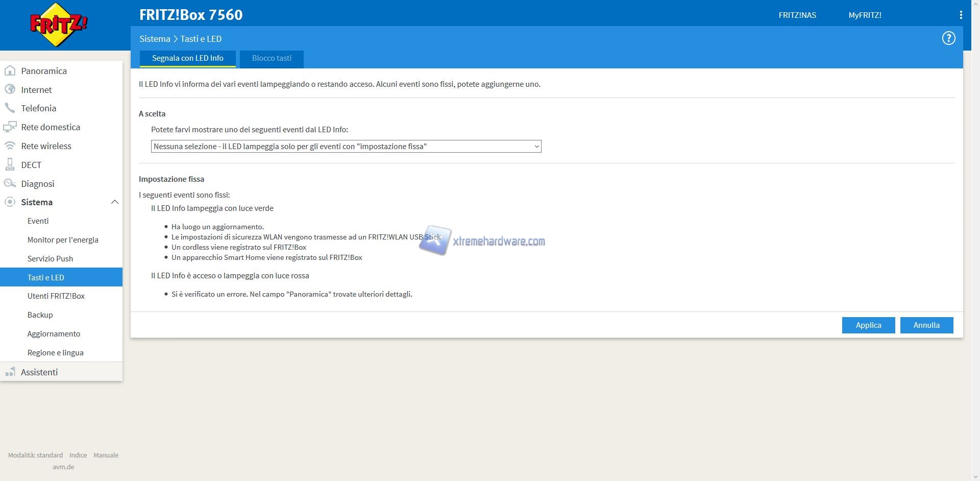The width and height of the screenshot is (980, 481).
Task: Open the LED Info event dropdown
Action: coord(346,147)
